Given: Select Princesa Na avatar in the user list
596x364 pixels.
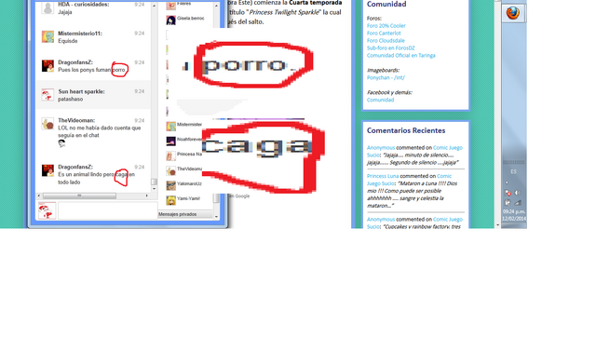Looking at the screenshot, I should [x=171, y=155].
